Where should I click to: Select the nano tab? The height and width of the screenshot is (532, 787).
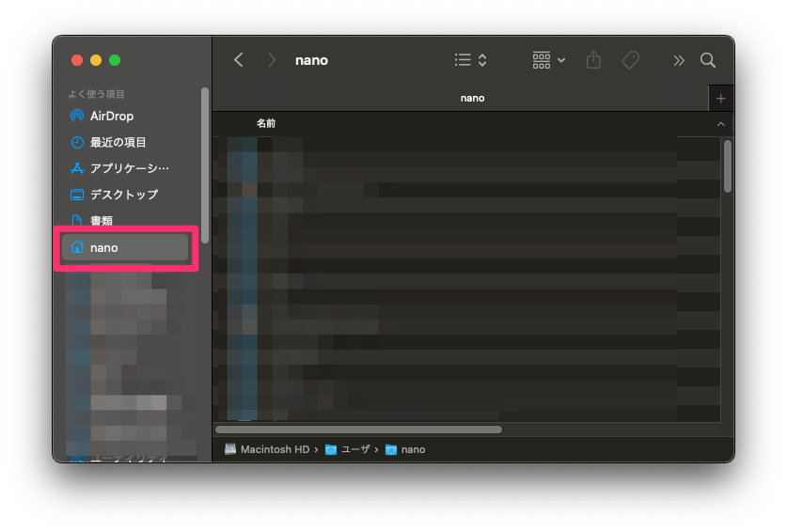click(x=472, y=98)
